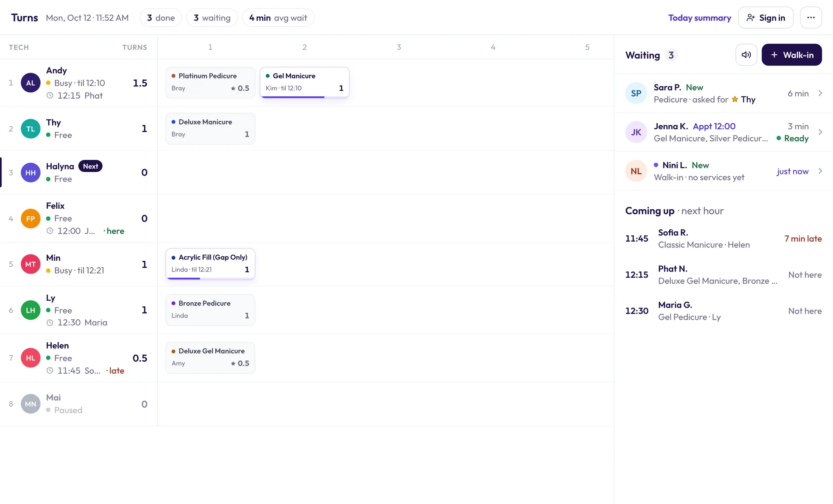
Task: Click Halyna's HH avatar
Action: coord(30,173)
